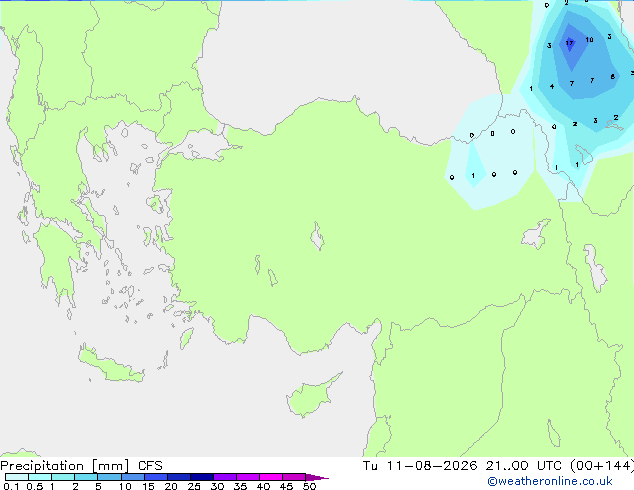
Task: Click the 'CFS' model label
Action: pyautogui.click(x=150, y=466)
